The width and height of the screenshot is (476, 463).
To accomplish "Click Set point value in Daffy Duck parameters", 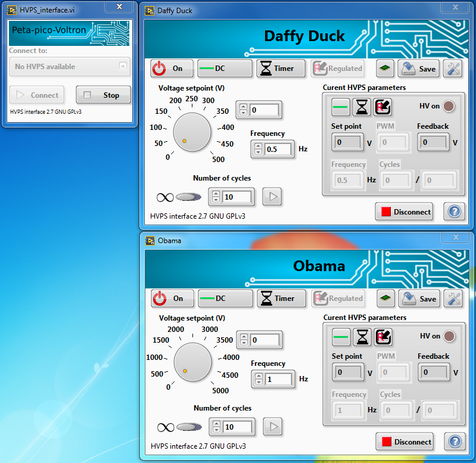I will click(347, 142).
